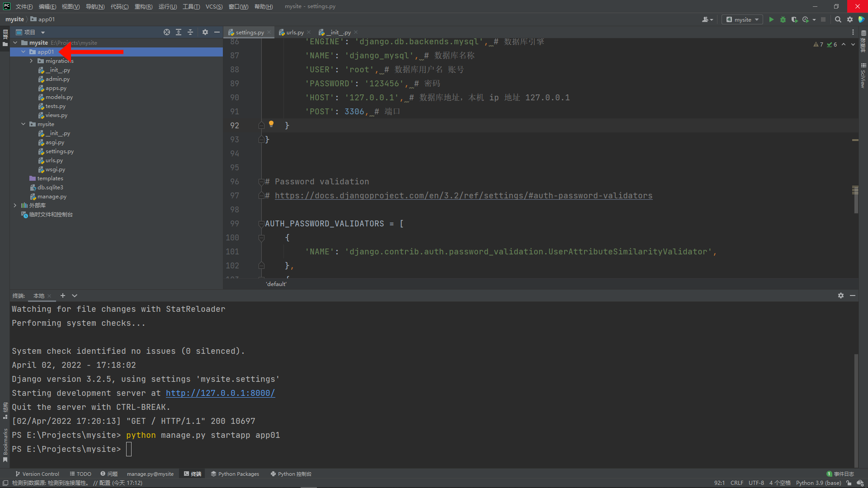
Task: Change the UTF-8 file encoding
Action: pos(756,483)
